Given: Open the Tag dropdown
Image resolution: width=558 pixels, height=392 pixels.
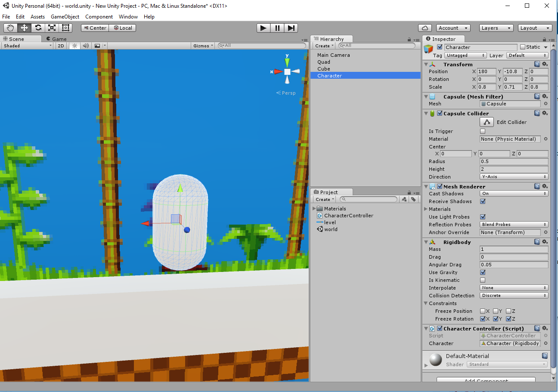Looking at the screenshot, I should (465, 56).
